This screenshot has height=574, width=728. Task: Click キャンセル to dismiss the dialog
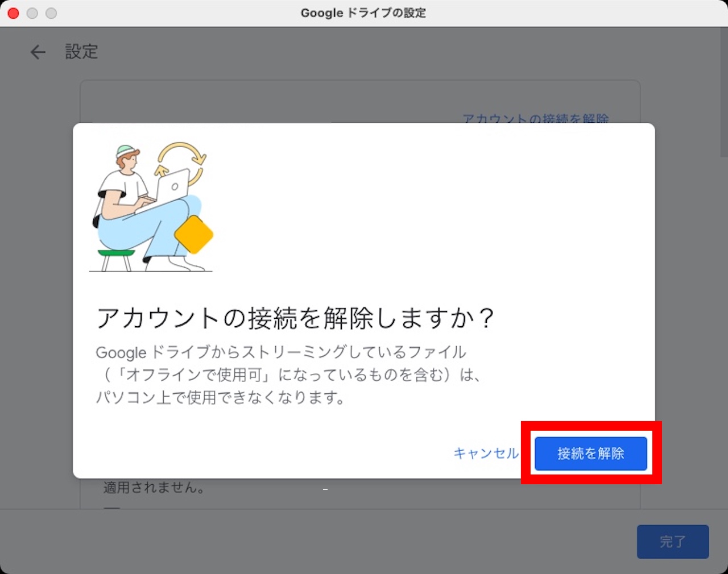click(x=486, y=454)
